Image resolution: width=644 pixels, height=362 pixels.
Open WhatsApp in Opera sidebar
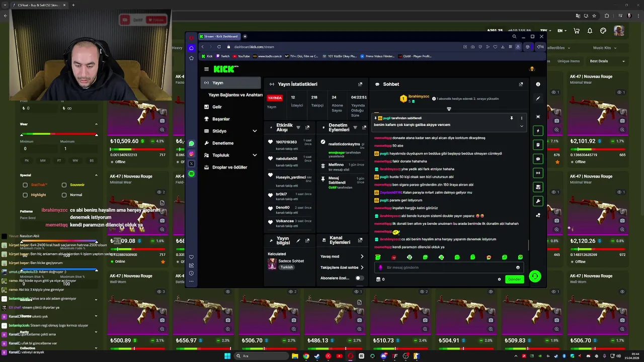191,144
